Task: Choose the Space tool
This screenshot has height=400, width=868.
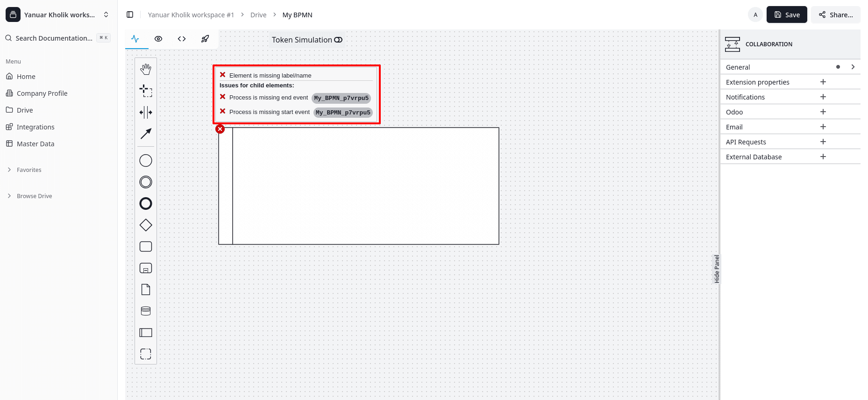Action: tap(146, 112)
